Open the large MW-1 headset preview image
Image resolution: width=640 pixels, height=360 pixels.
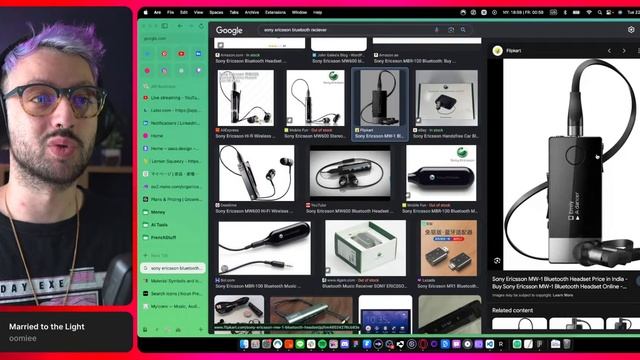point(571,164)
